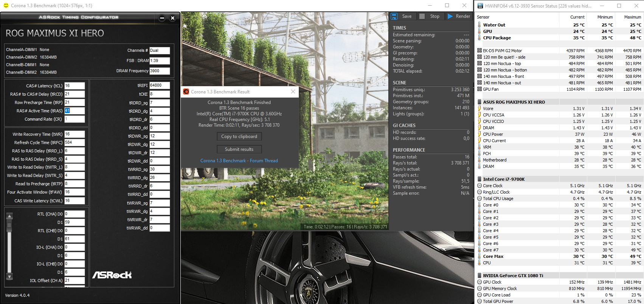Click the CPU Current sensor row label
This screenshot has width=644, height=304.
click(494, 141)
